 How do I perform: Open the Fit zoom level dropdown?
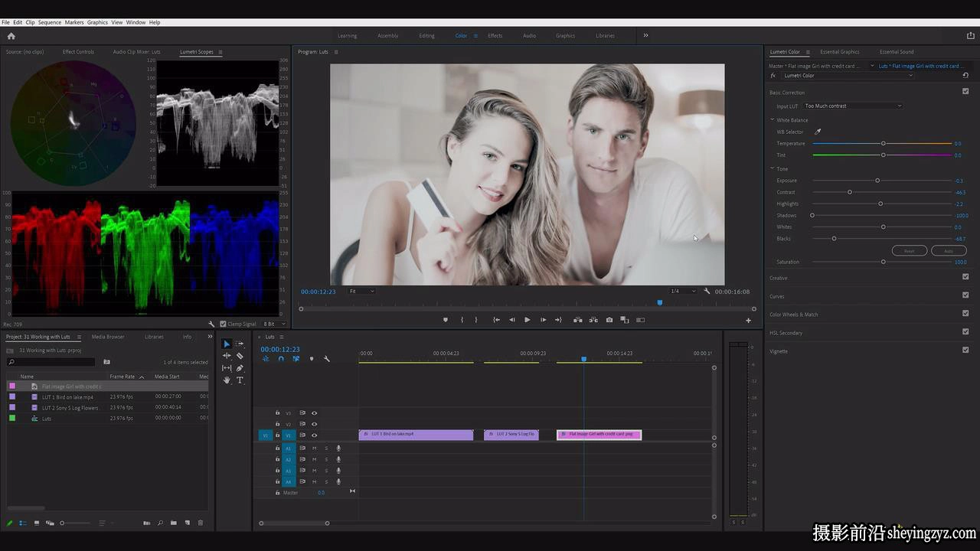tap(361, 291)
